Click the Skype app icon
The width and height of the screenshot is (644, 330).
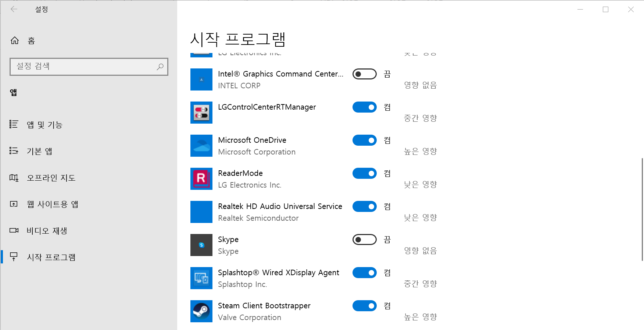[201, 245]
